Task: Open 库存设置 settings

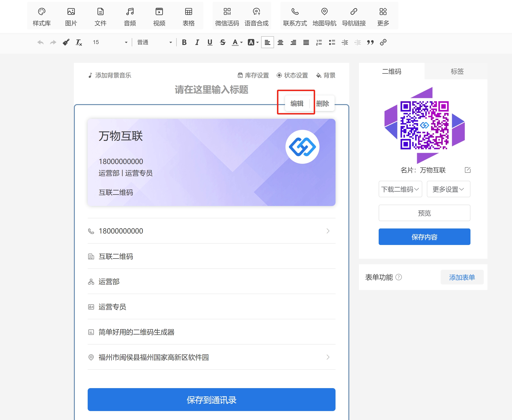Action: pos(253,75)
